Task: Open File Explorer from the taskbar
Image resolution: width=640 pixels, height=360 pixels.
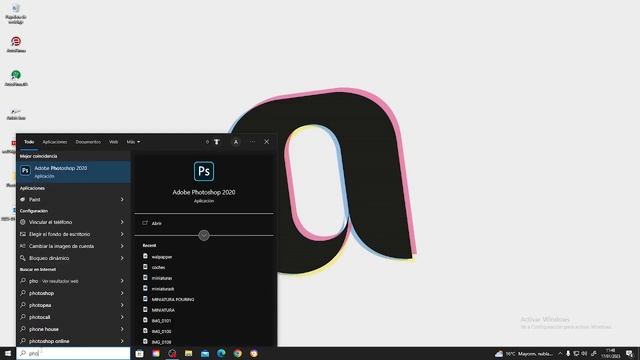Action: pyautogui.click(x=189, y=353)
